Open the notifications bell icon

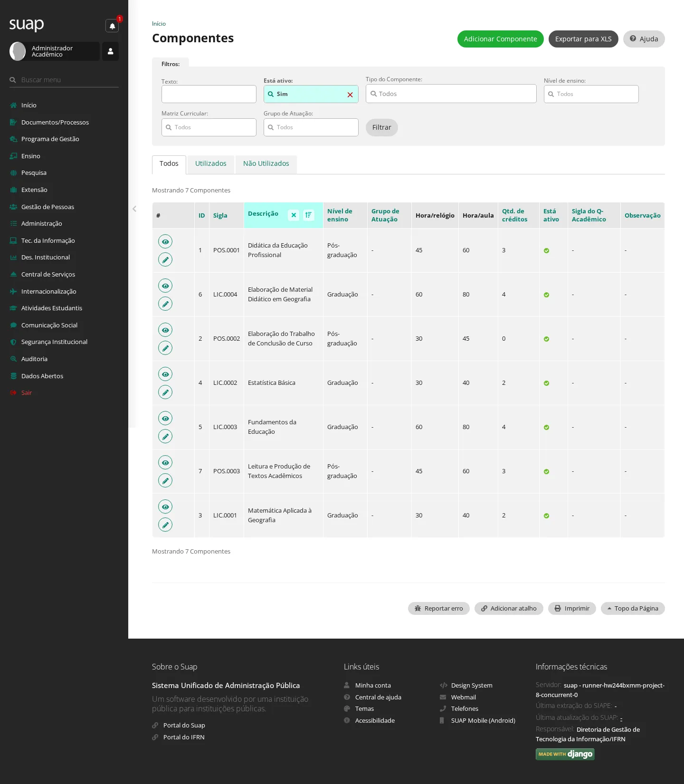[x=112, y=26]
